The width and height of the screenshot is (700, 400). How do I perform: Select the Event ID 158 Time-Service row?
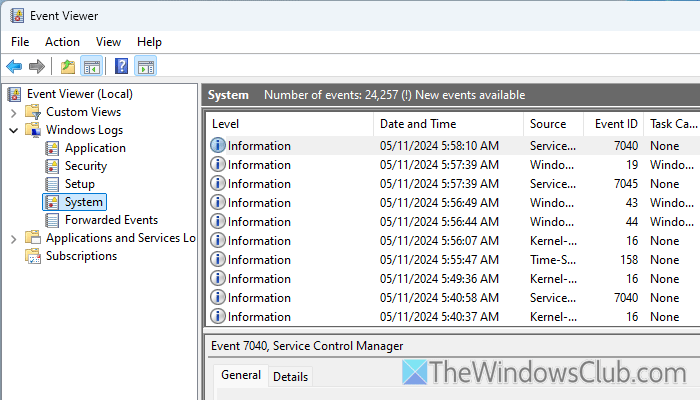tap(440, 260)
